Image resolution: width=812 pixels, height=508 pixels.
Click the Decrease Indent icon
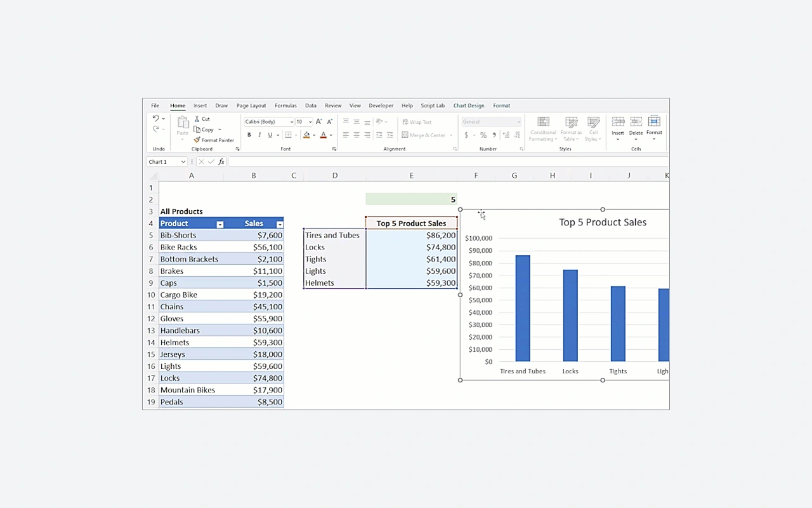[379, 135]
